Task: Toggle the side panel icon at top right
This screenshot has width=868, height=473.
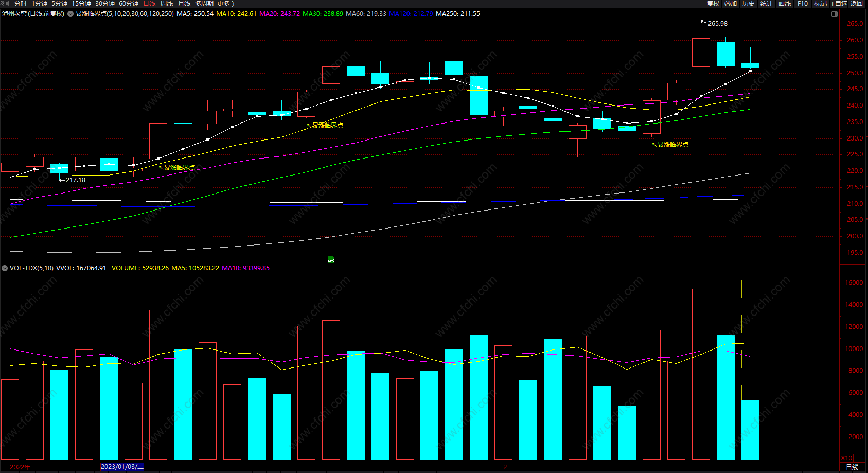Action: (x=835, y=14)
